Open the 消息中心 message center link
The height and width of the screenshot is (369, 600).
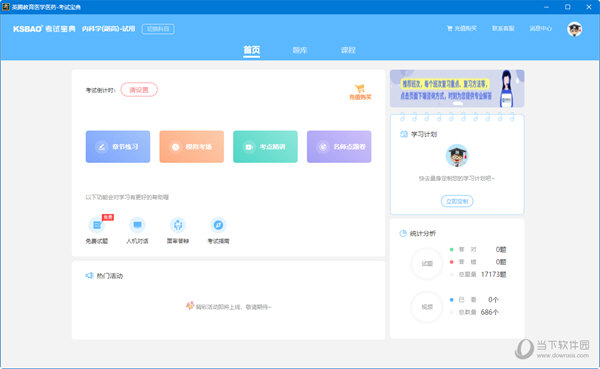point(541,28)
